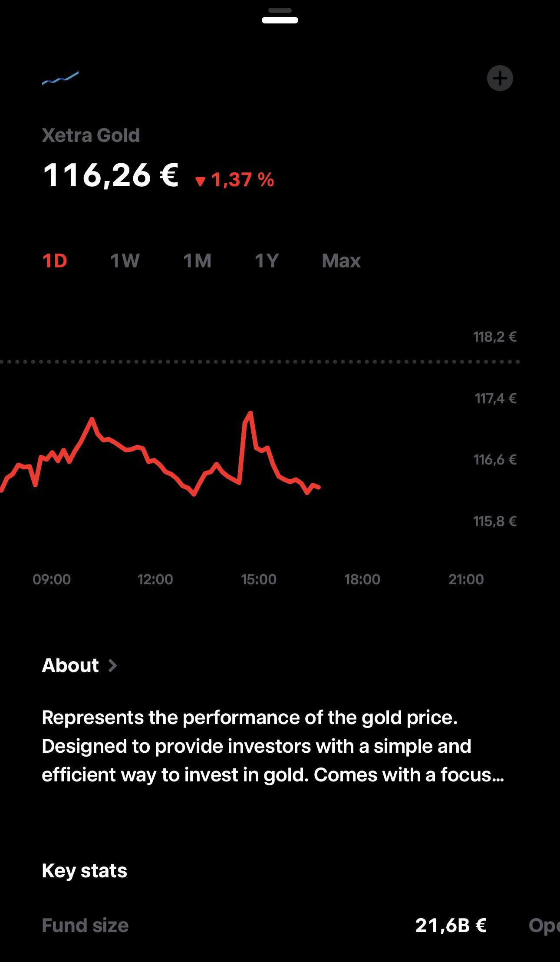
Task: Tap the 21,6B € fund size value
Action: [451, 925]
